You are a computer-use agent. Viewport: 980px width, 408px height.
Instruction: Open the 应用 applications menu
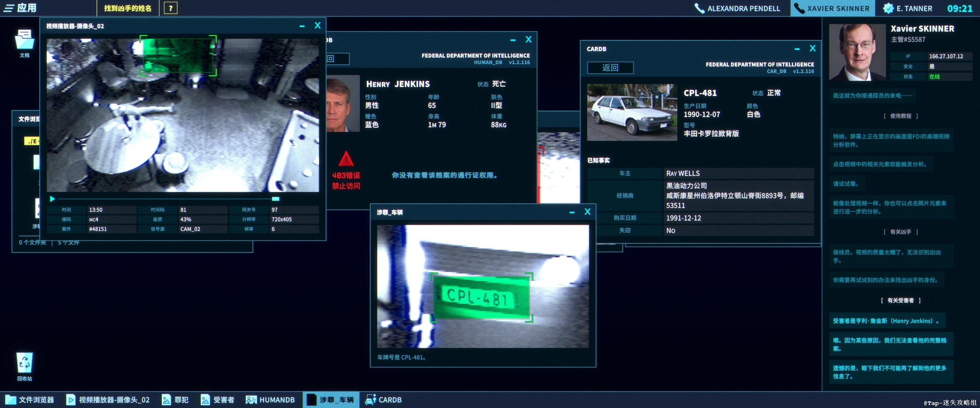pyautogui.click(x=20, y=8)
